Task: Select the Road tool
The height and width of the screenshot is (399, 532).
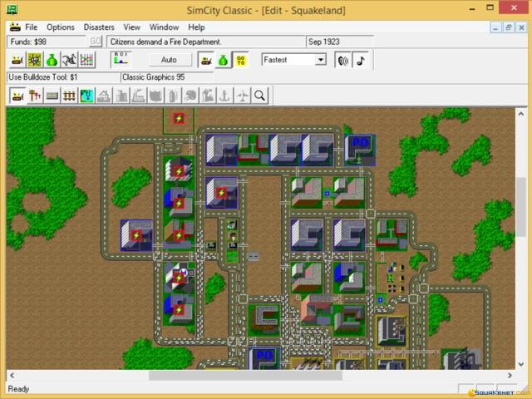Action: [x=52, y=96]
